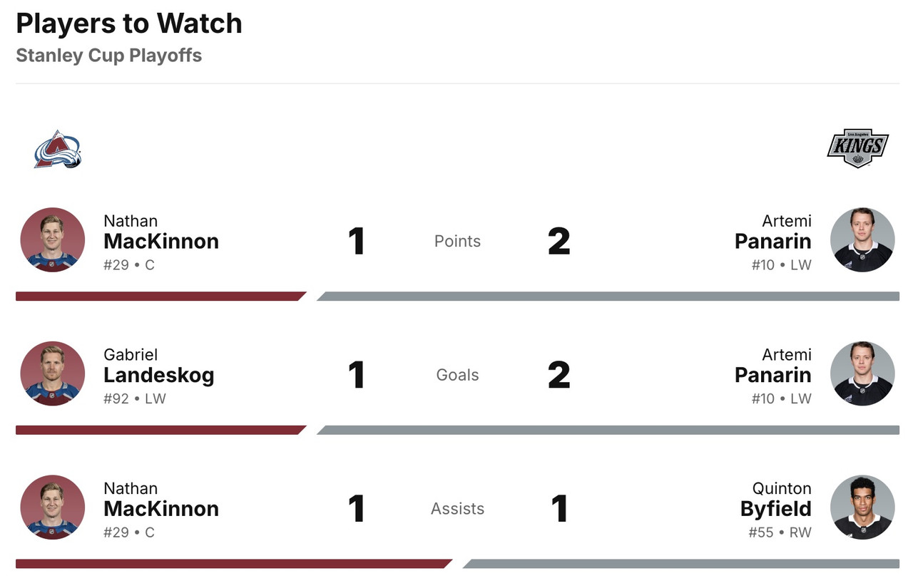Click the Goals stat category label
Screen dimensions: 913x588
coord(457,376)
